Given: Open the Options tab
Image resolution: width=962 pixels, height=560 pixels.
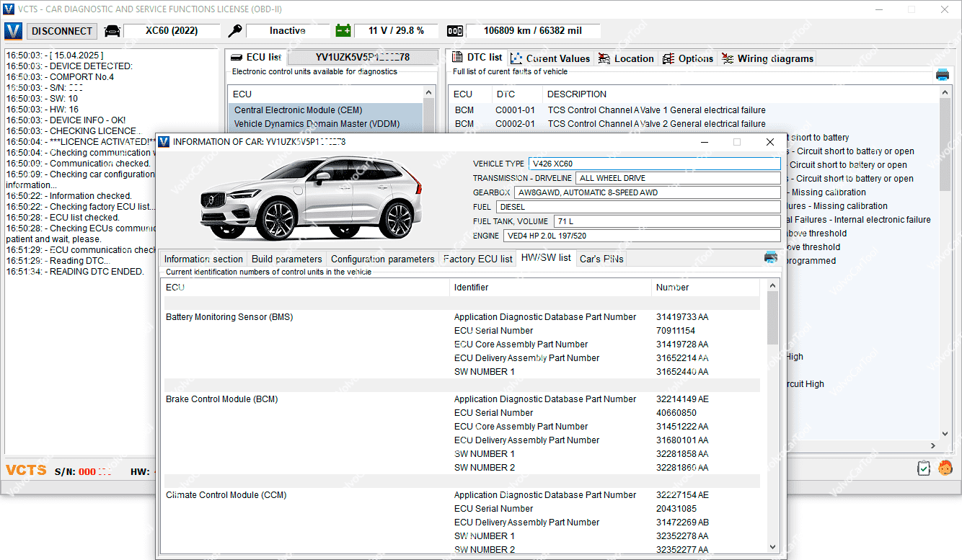Looking at the screenshot, I should click(x=688, y=58).
